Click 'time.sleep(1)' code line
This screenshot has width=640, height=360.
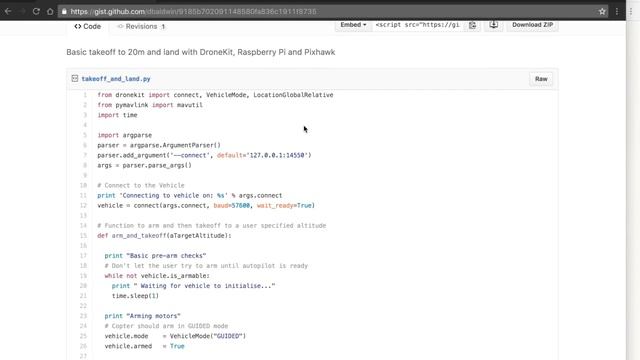click(135, 296)
